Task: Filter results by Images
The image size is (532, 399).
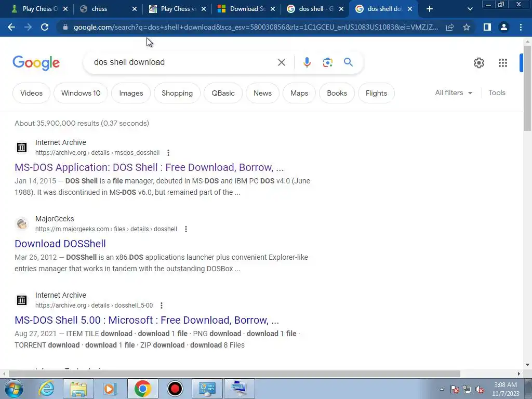Action: [131, 93]
